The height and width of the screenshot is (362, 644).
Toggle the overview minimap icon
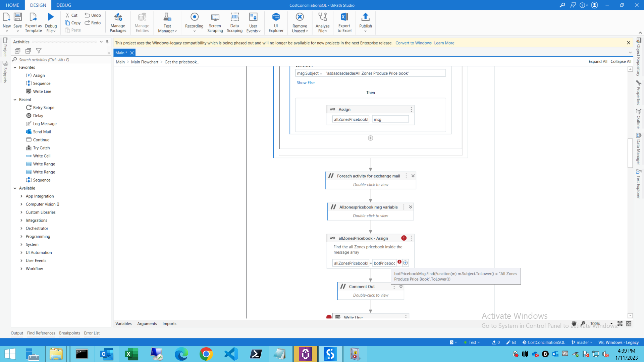pos(629,323)
